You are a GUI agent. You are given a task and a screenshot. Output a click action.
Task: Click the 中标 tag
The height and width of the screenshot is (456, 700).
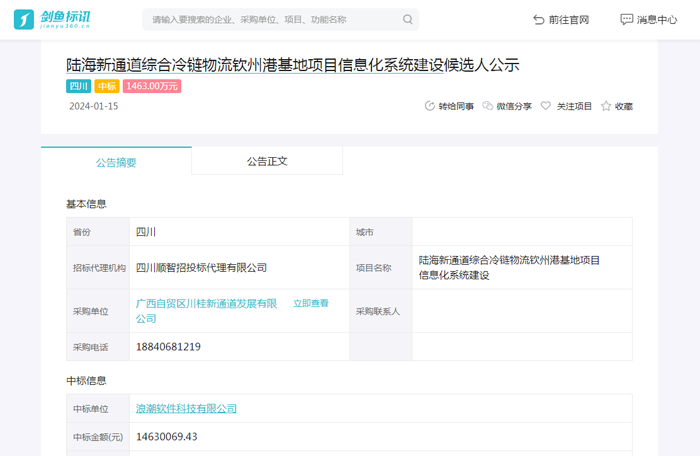coord(107,86)
